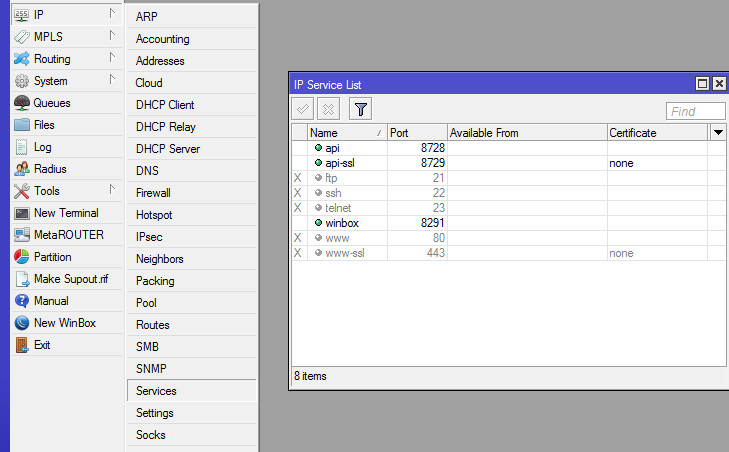
Task: Click the disable X toolbar button
Action: click(328, 110)
